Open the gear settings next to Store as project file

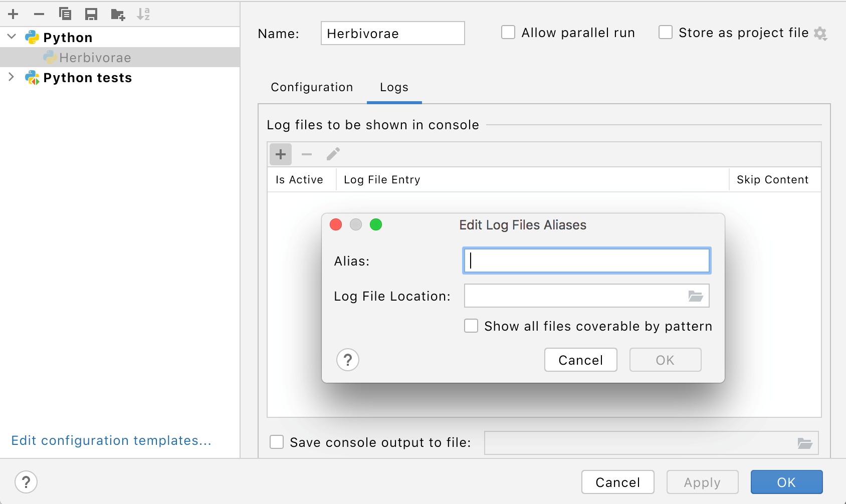820,34
